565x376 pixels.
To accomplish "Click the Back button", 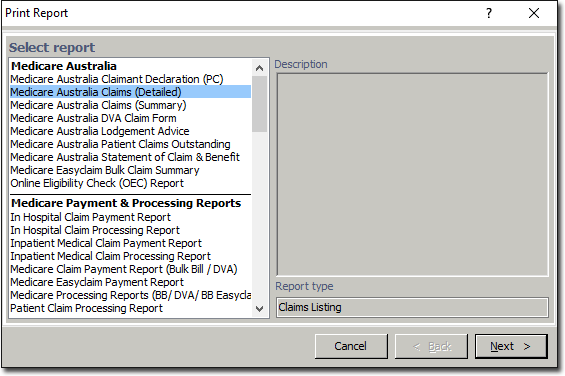I will pos(431,346).
